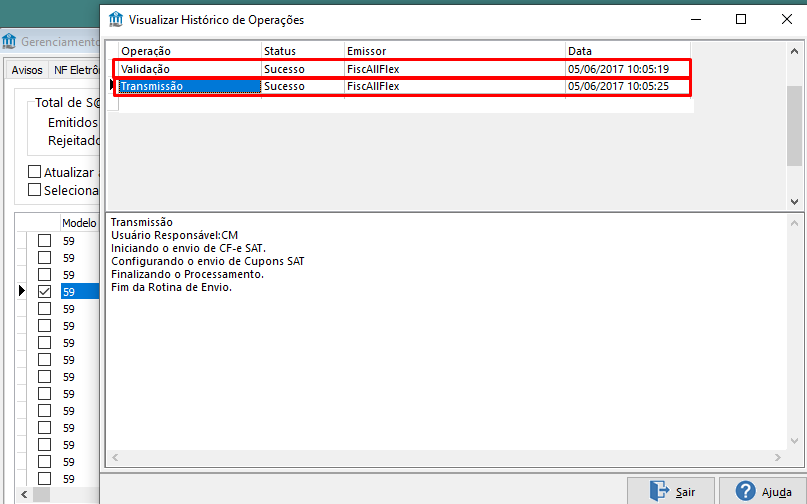
Task: Open the Ajuda help button
Action: [x=762, y=491]
